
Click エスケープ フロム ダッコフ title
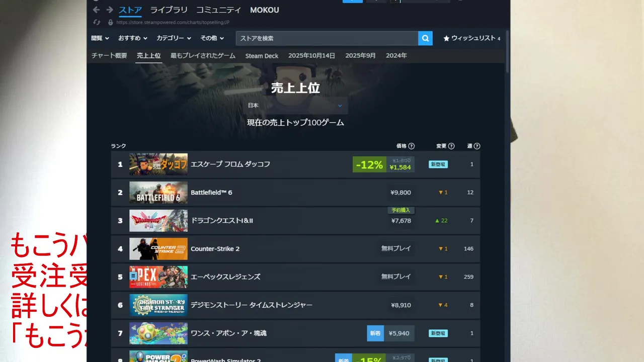click(x=230, y=164)
